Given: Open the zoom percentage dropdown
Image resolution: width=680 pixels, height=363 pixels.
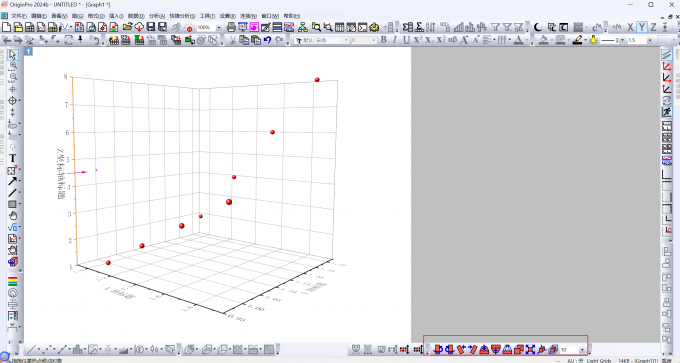Looking at the screenshot, I should (219, 27).
